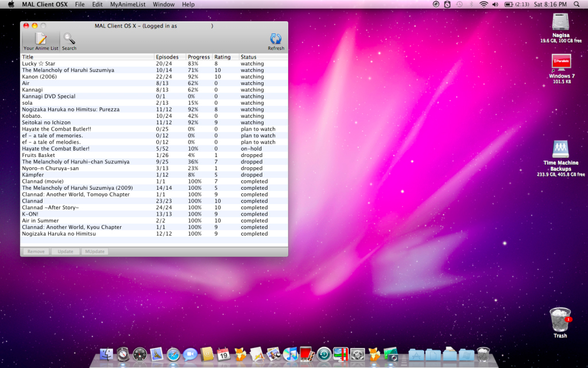588x368 pixels.
Task: Open the Applications folder stack in Dock
Action: click(416, 354)
